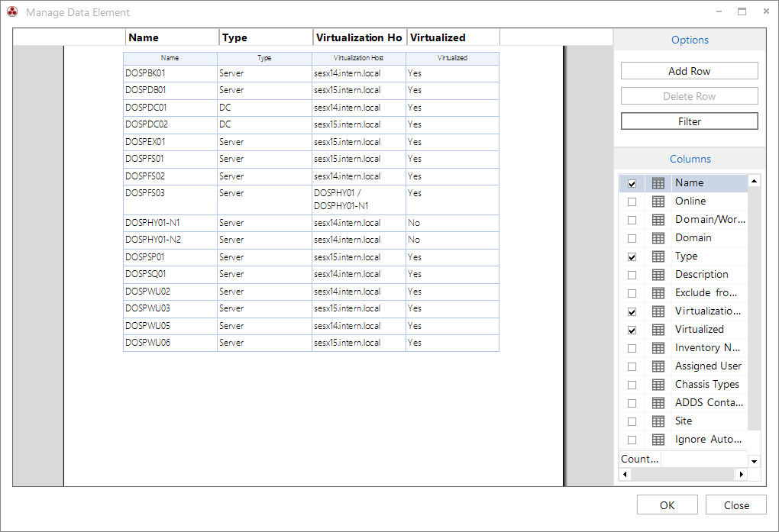
Task: Click the table icon beside ADDS Conta...
Action: pyautogui.click(x=658, y=403)
